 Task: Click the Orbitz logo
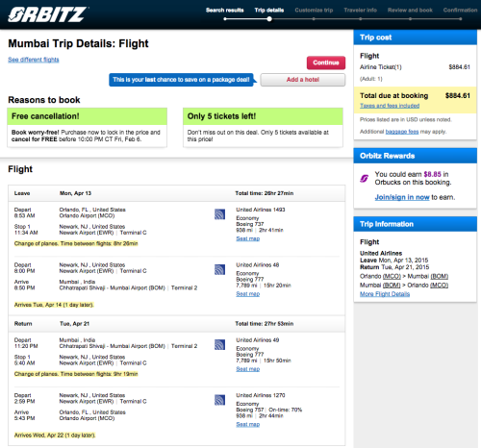coord(47,14)
